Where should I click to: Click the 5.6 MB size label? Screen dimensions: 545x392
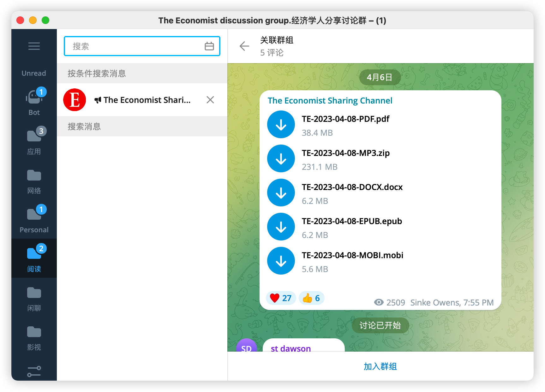click(x=315, y=269)
